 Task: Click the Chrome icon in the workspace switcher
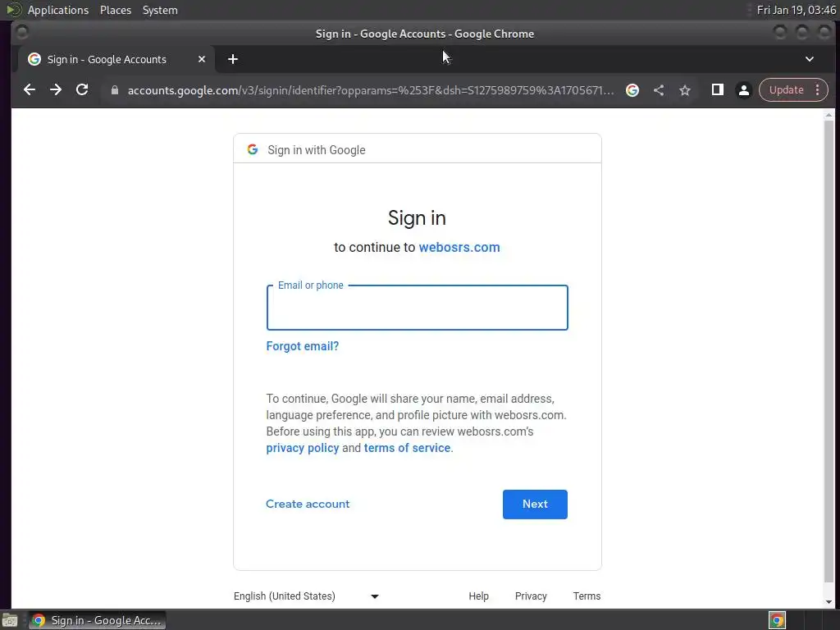(777, 620)
